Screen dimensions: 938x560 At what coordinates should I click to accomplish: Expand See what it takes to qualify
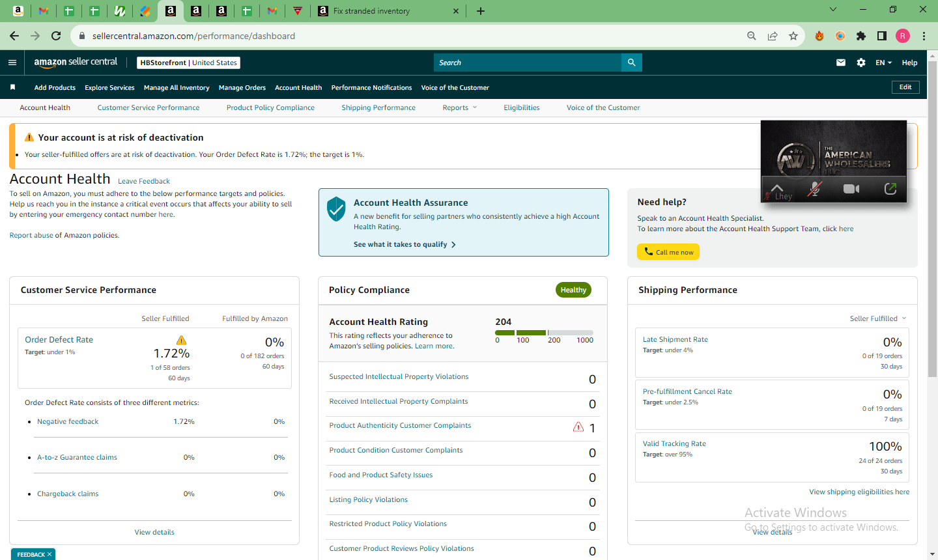tap(405, 244)
